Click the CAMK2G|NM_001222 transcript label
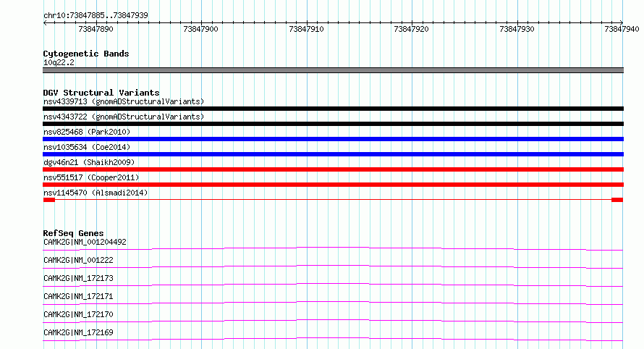The height and width of the screenshot is (349, 644). pos(78,260)
